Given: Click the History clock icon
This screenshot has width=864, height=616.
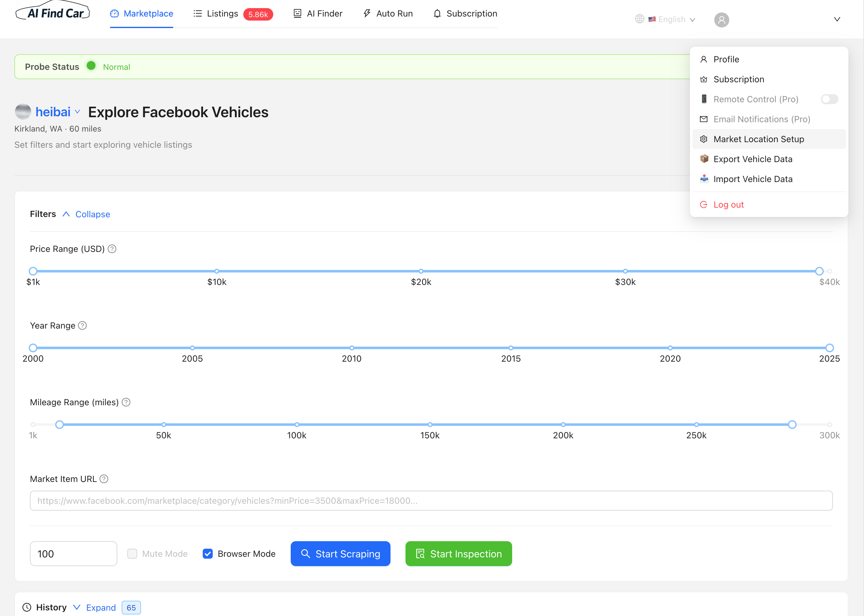Looking at the screenshot, I should [27, 607].
